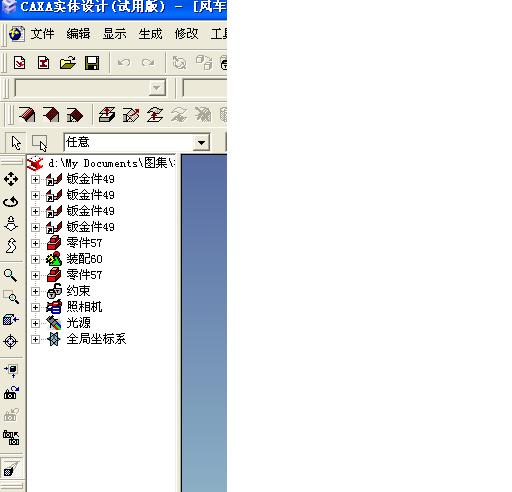Click the 约束 padlock icon

click(54, 291)
